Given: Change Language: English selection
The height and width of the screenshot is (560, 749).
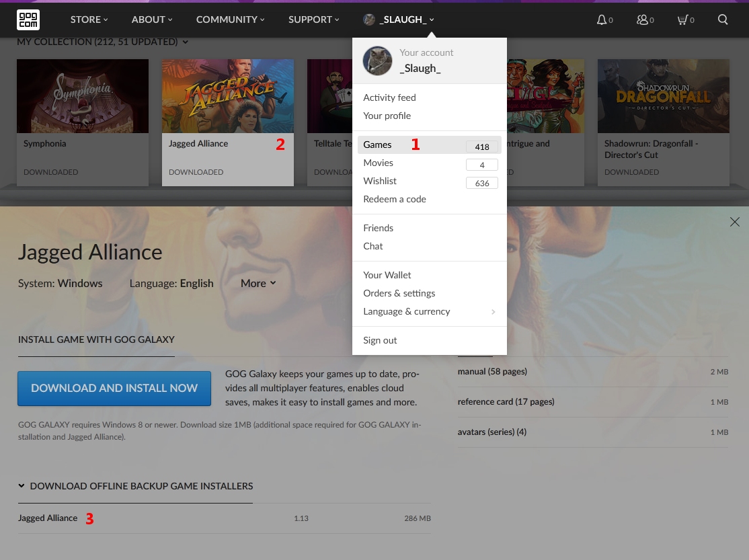Looking at the screenshot, I should 171,283.
